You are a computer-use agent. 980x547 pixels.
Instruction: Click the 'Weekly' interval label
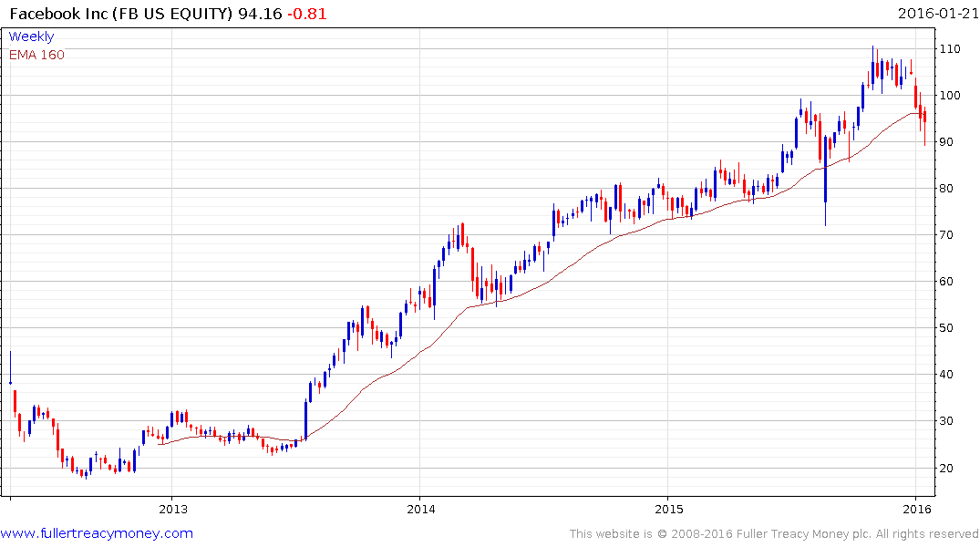(31, 36)
